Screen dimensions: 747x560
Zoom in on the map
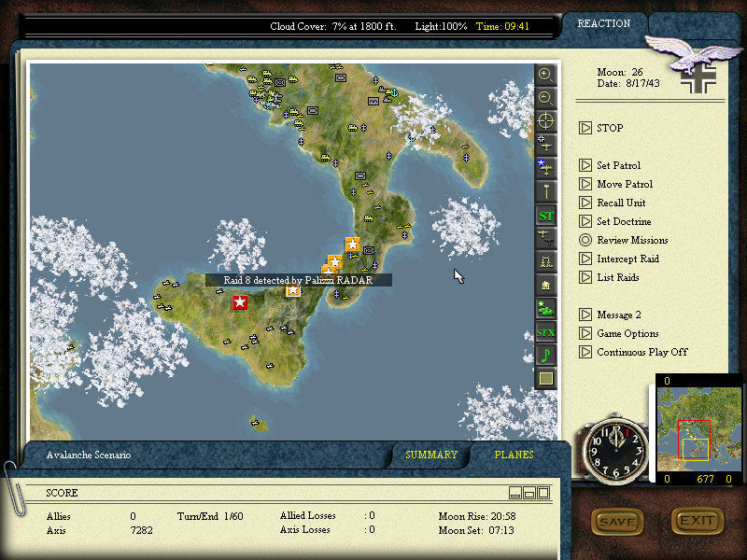coord(545,75)
